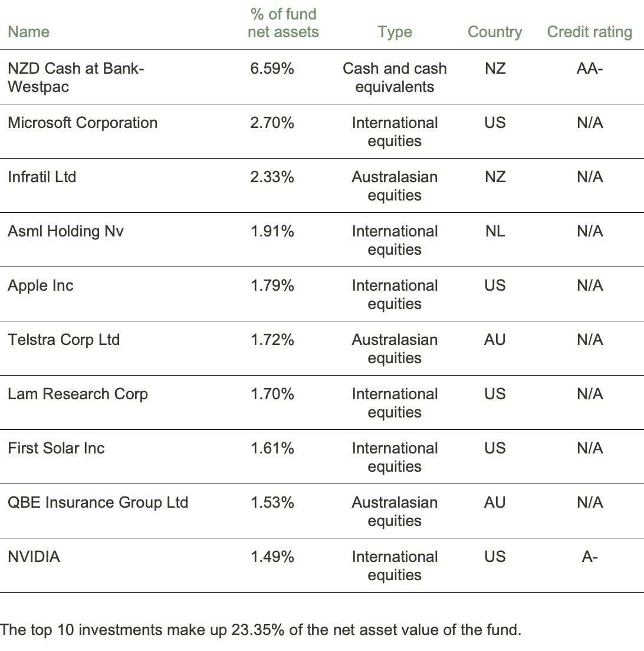This screenshot has height=651, width=644.
Task: Click the top 10 investments summary sentence
Action: pos(261,630)
